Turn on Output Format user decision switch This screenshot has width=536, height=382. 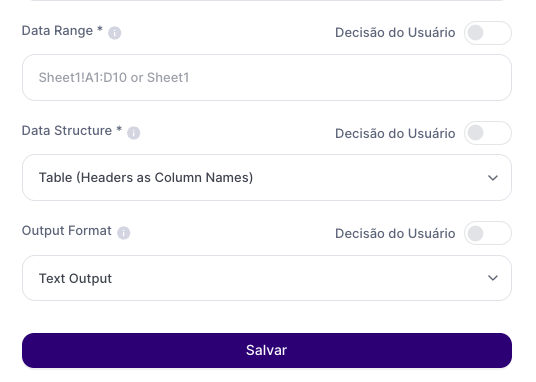[x=488, y=233]
